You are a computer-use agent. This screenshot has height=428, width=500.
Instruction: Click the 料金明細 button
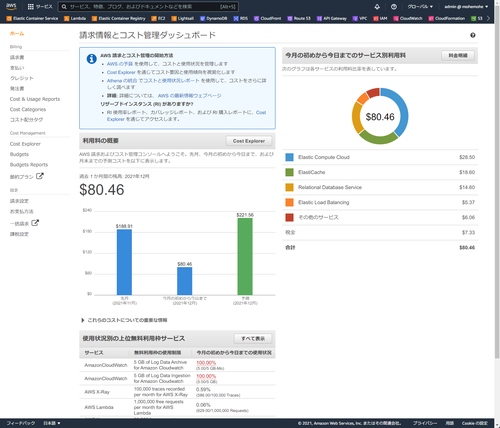[458, 55]
